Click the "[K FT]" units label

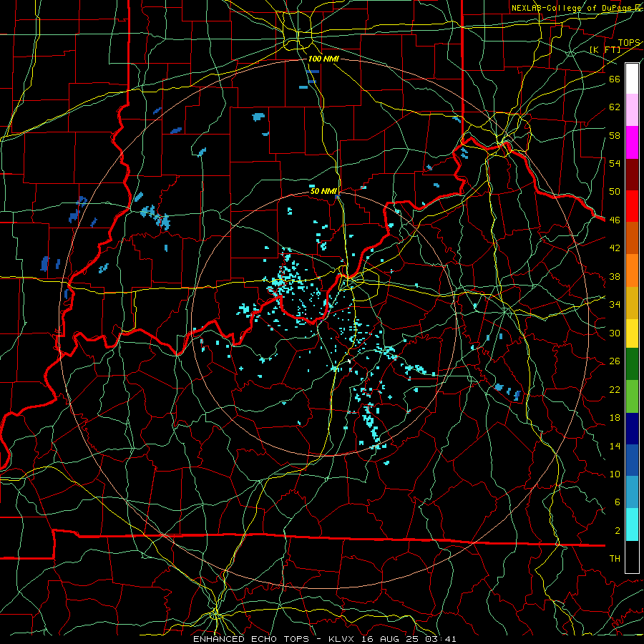pyautogui.click(x=605, y=49)
